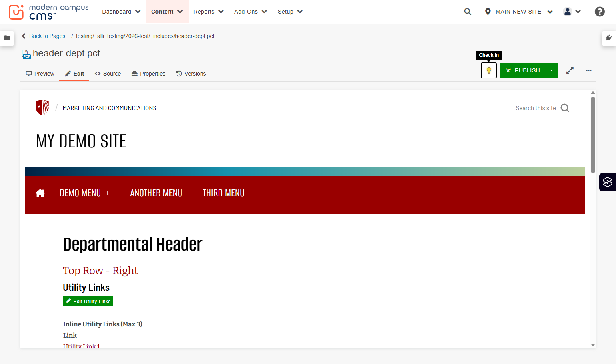The image size is (616, 364).
Task: Open the Publish options dropdown arrow
Action: coord(552,70)
